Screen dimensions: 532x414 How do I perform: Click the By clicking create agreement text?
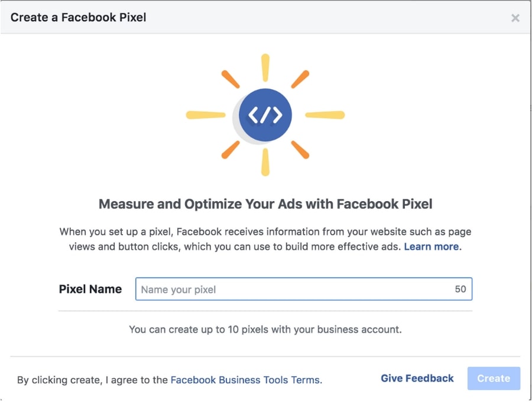(93, 380)
